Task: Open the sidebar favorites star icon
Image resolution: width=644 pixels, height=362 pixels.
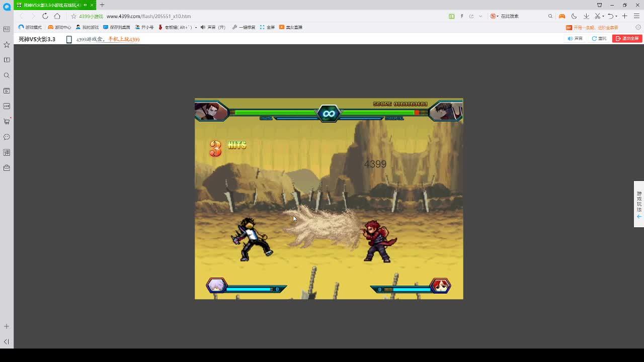Action: [x=7, y=44]
